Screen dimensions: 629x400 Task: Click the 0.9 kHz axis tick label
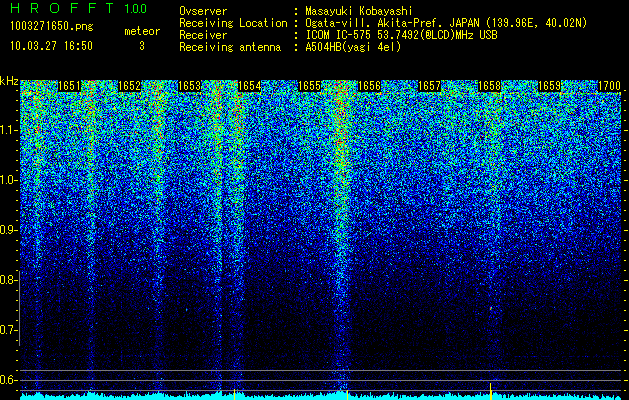[x=9, y=230]
